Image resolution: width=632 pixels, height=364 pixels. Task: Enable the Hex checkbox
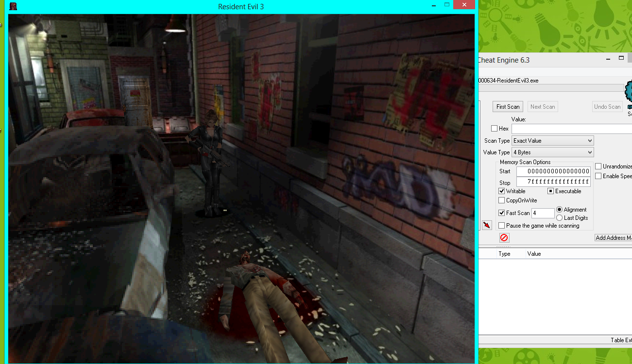coord(494,128)
